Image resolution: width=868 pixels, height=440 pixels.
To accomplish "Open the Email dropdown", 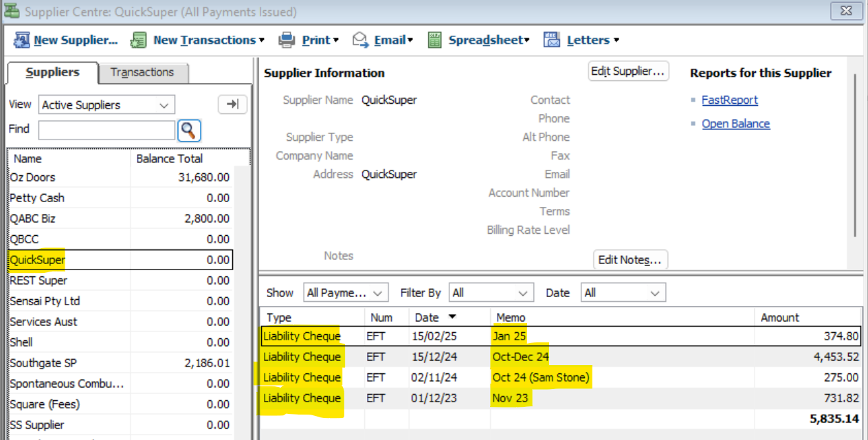I will point(394,40).
